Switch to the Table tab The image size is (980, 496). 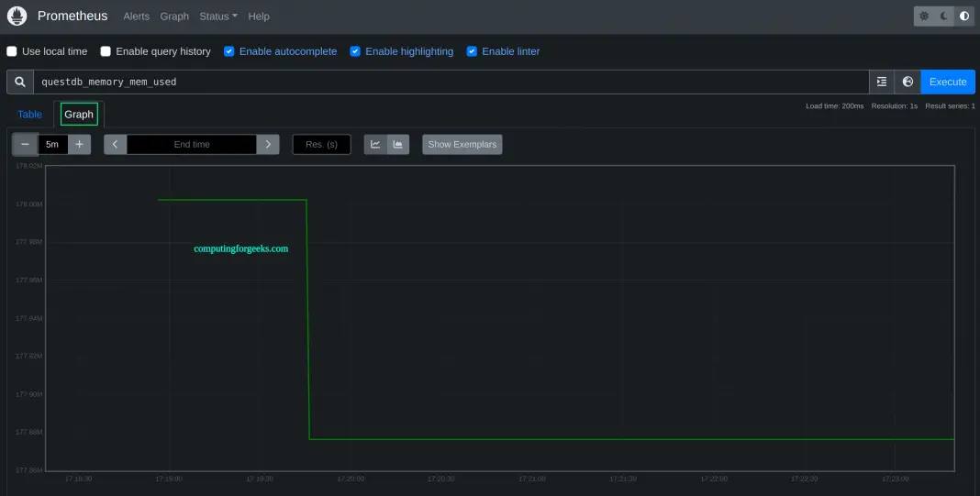30,115
